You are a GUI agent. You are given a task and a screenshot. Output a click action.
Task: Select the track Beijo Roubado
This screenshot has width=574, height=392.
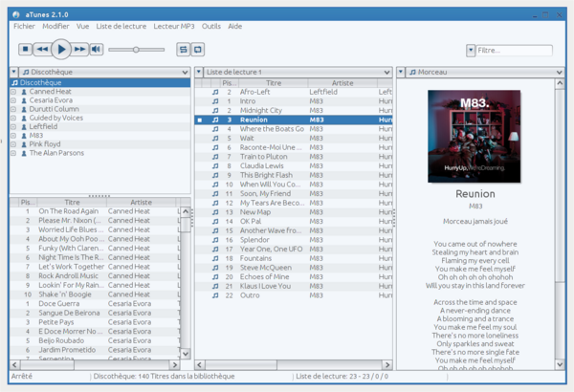pos(61,340)
